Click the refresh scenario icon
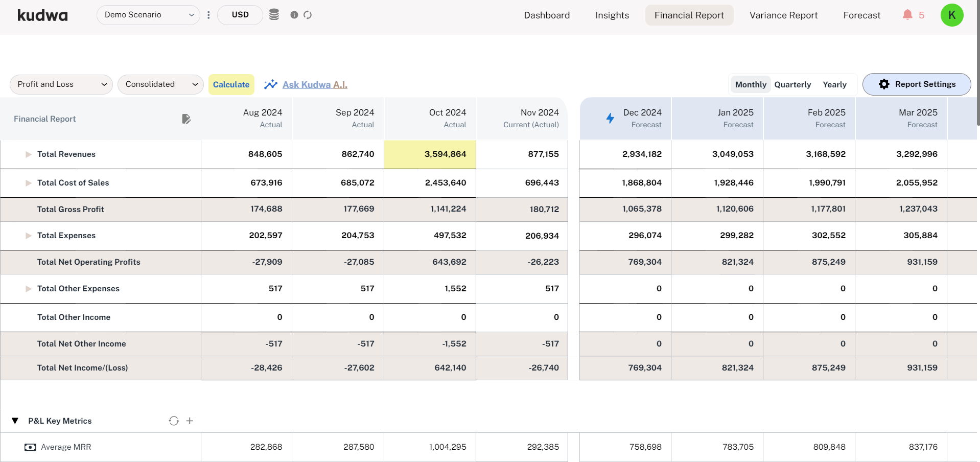 point(308,15)
